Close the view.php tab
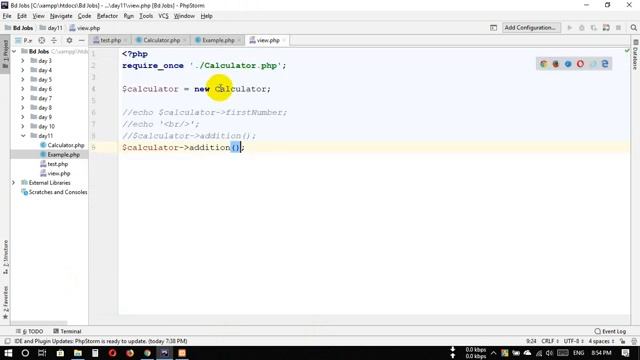640x360 pixels. (284, 40)
